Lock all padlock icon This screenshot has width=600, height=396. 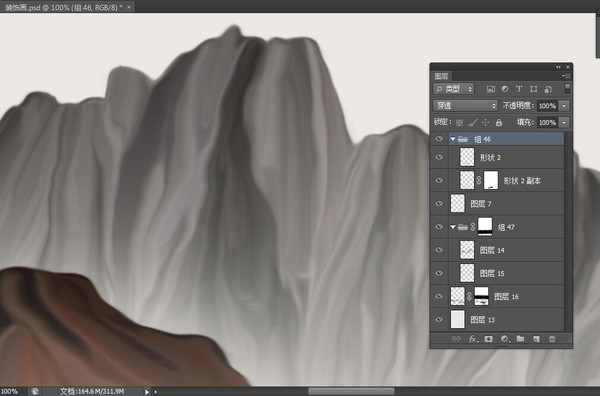(499, 122)
